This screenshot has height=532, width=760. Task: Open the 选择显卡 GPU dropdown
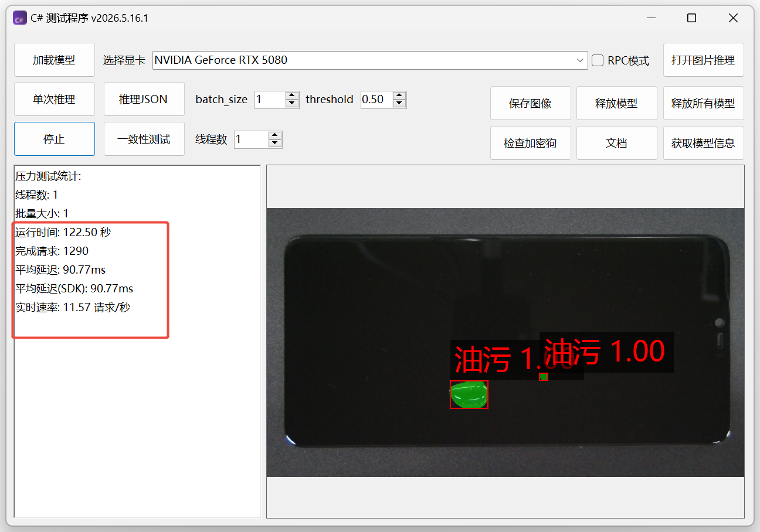[369, 60]
